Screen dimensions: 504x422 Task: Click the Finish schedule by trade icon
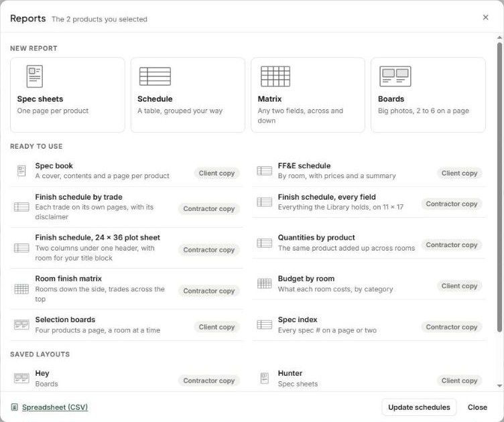pyautogui.click(x=21, y=206)
